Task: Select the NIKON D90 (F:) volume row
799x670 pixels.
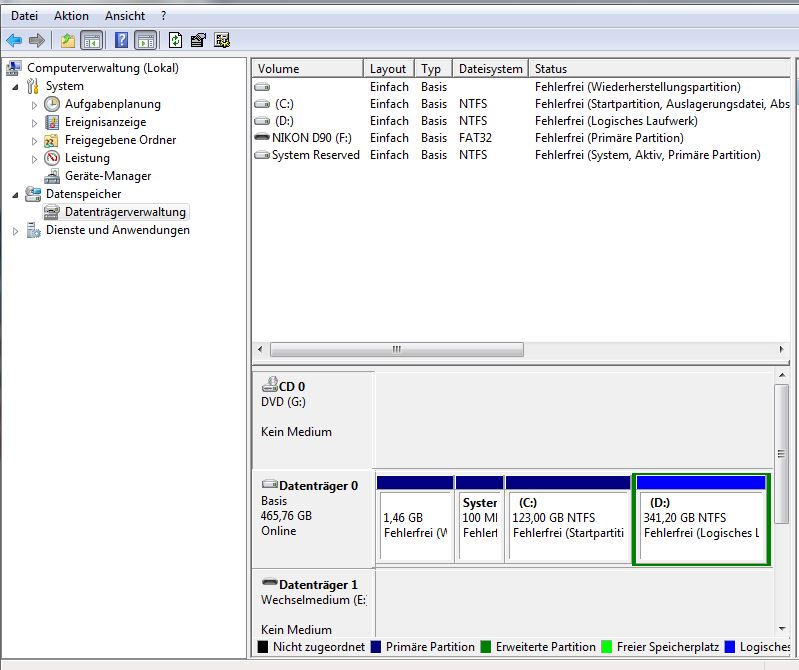Action: point(312,138)
